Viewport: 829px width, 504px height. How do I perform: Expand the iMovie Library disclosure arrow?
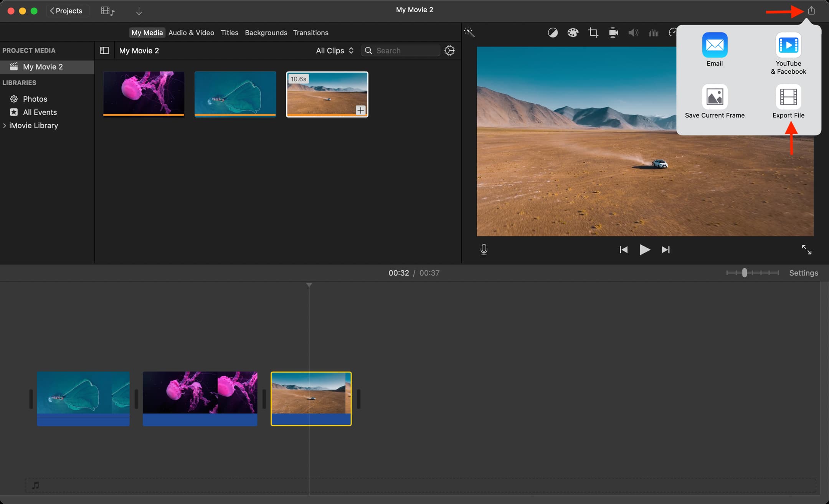click(5, 126)
